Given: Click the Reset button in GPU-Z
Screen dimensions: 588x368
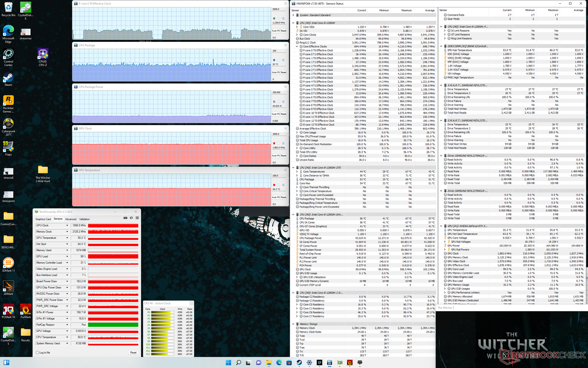Looking at the screenshot, I should click(133, 353).
